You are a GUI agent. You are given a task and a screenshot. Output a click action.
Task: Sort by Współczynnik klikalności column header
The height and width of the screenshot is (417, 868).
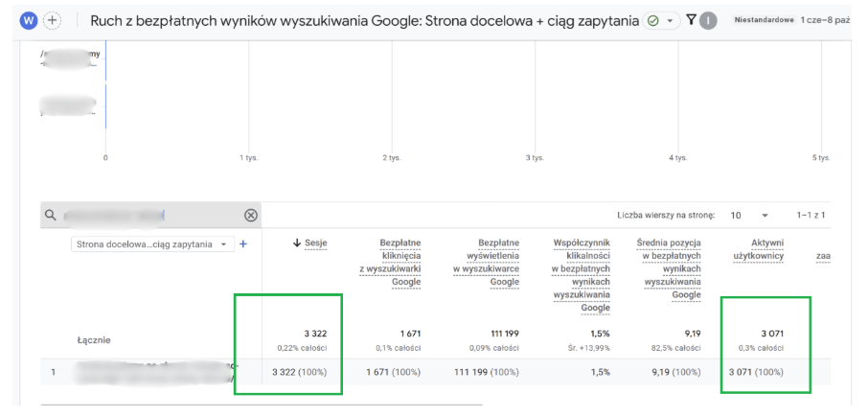(x=582, y=275)
